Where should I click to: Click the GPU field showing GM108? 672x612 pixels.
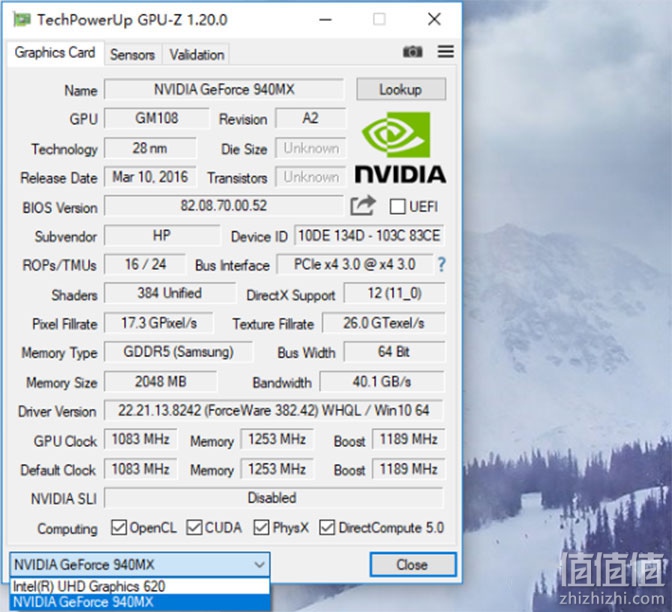coord(157,118)
